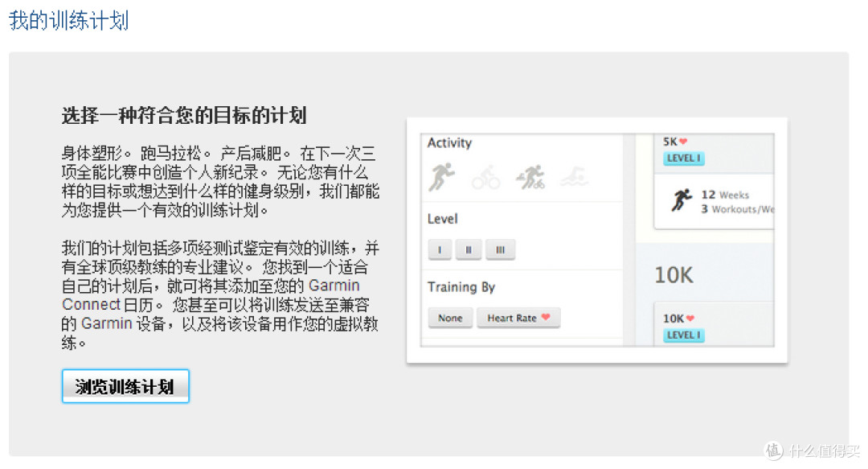The width and height of the screenshot is (868, 469).
Task: Click the Activity label
Action: click(449, 143)
